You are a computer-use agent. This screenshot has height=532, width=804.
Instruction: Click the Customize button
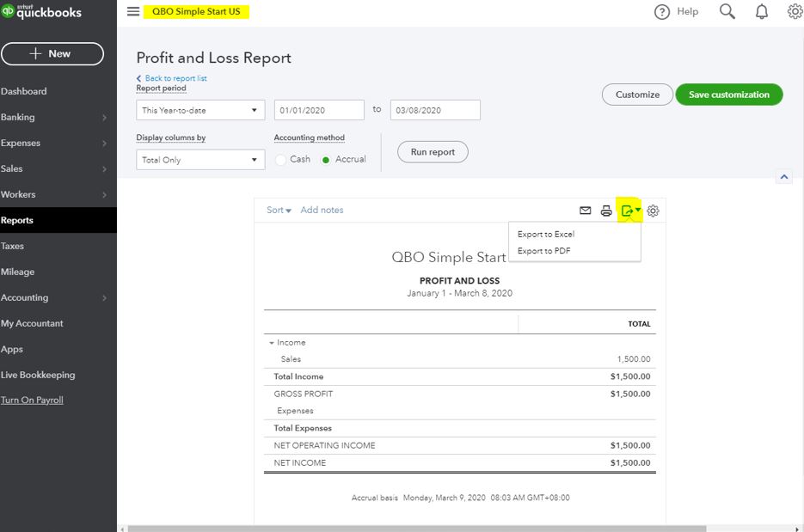(637, 95)
